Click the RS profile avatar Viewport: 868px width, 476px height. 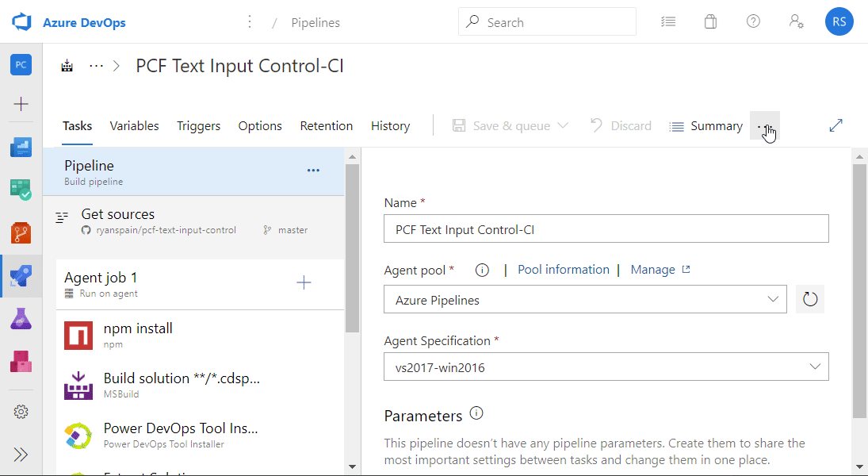coord(839,21)
